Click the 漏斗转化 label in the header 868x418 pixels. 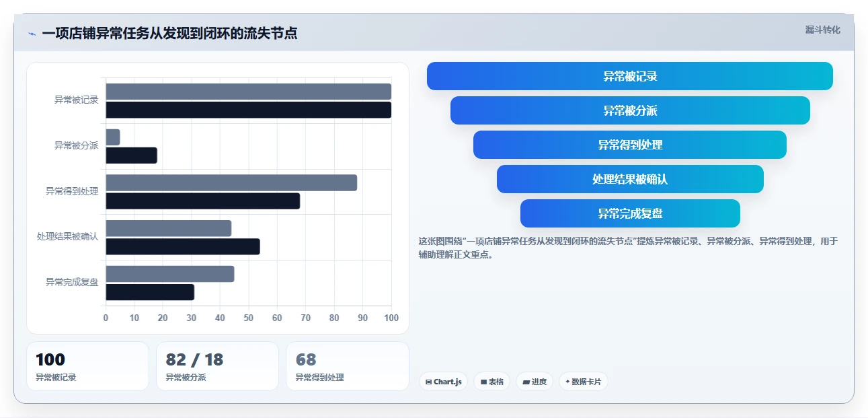pos(822,30)
